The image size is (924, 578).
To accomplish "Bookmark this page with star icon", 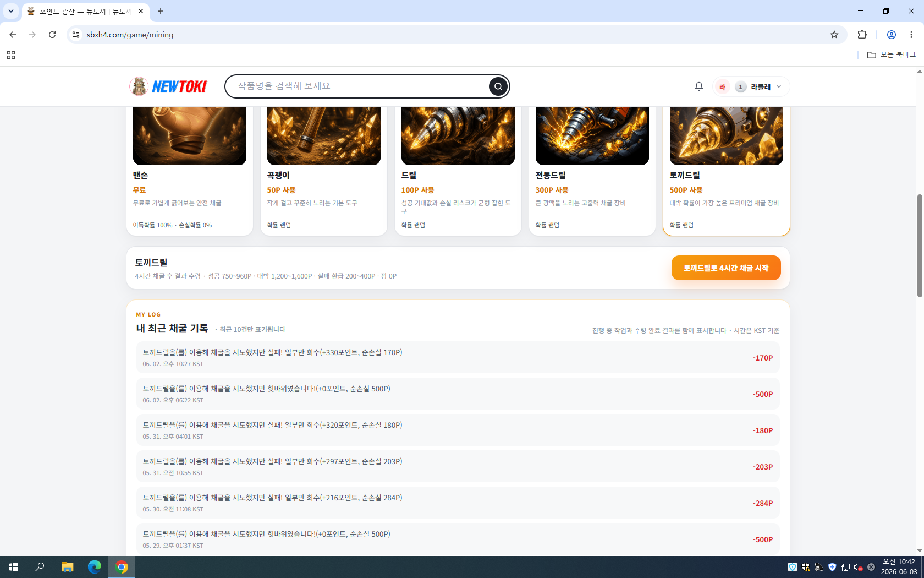I will 834,35.
